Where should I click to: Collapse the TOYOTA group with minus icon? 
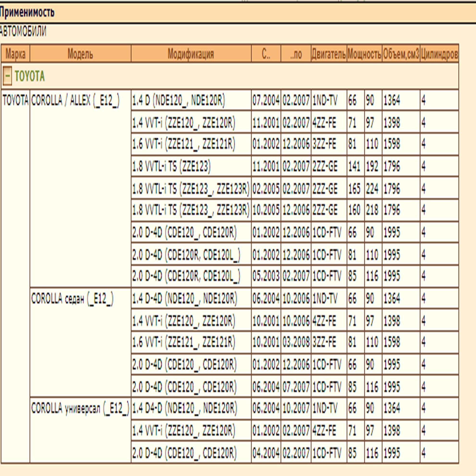7,76
